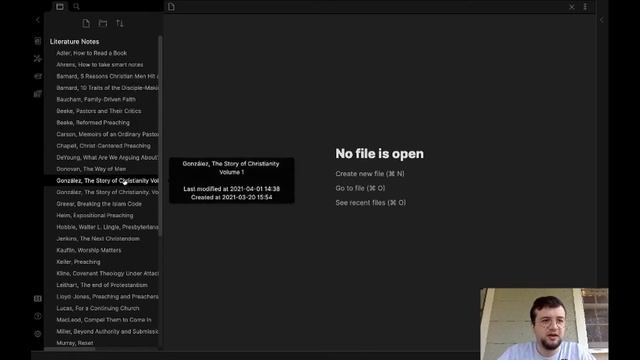Image resolution: width=640 pixels, height=360 pixels.
Task: Click the empty pane's file icon in the header
Action: point(171,7)
